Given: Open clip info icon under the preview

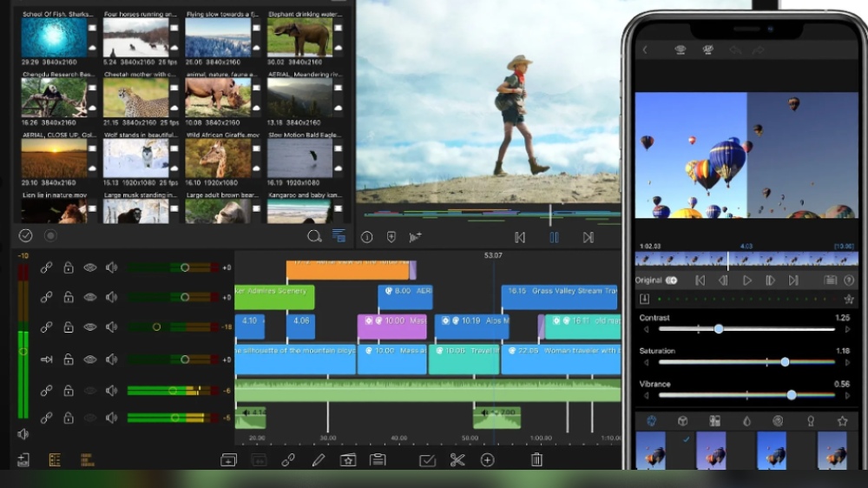Looking at the screenshot, I should [367, 237].
